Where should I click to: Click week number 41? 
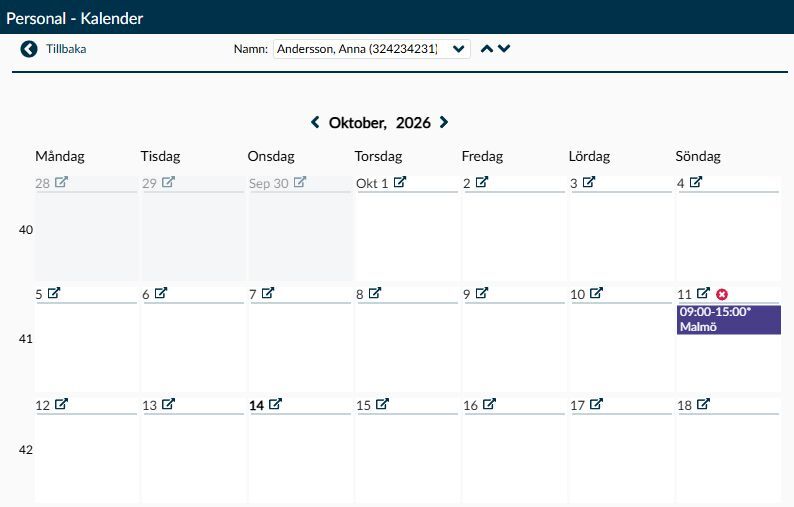click(x=26, y=339)
